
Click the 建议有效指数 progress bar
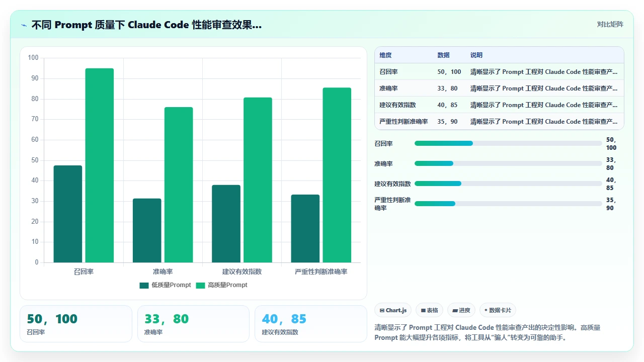[x=508, y=184]
